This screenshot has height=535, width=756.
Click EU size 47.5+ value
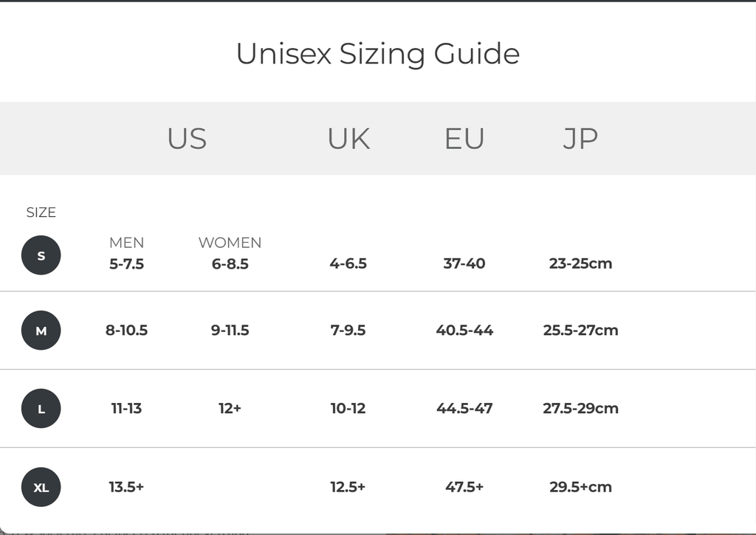pyautogui.click(x=464, y=487)
